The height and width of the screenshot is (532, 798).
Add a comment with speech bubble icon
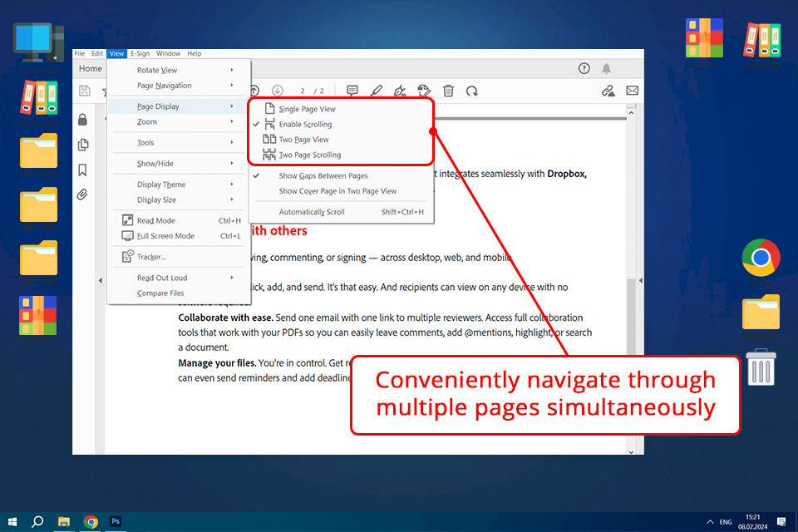tap(352, 91)
